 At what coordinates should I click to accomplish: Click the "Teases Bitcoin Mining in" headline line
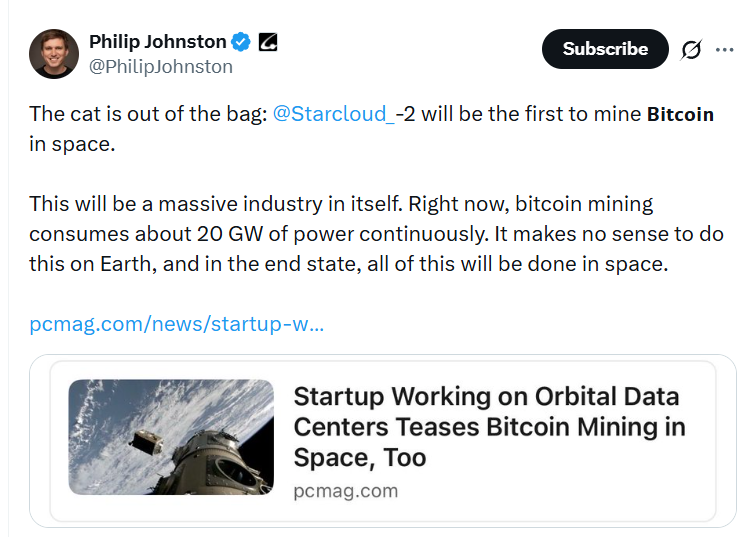pos(489,427)
